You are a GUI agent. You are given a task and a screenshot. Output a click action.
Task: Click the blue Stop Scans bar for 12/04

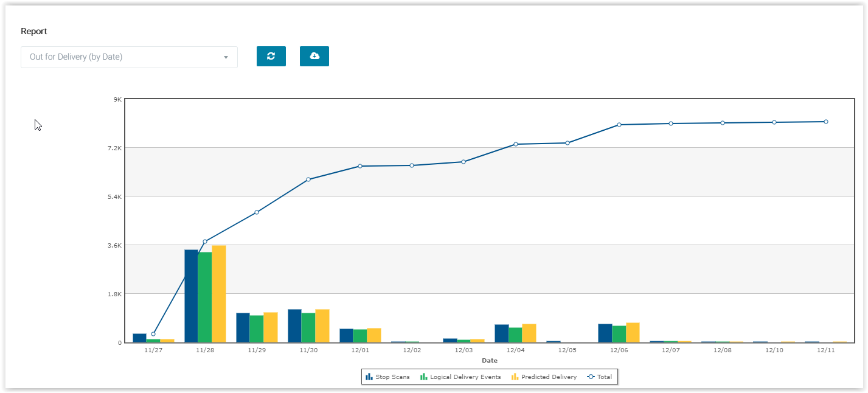[x=501, y=333]
